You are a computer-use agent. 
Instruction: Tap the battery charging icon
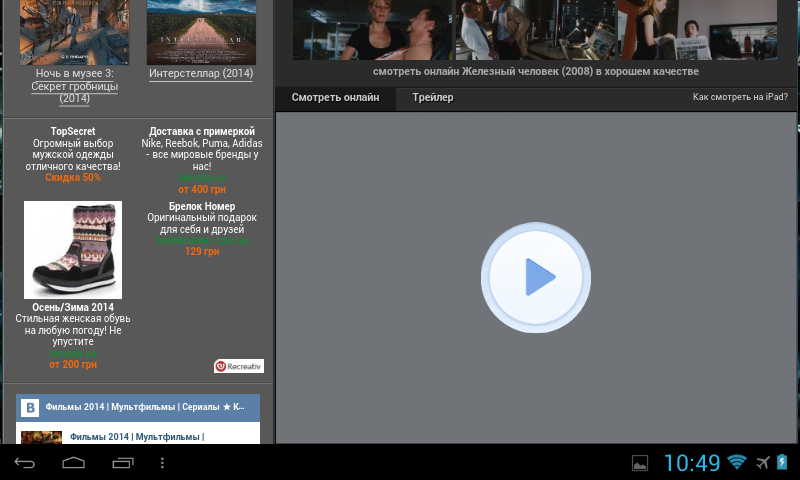(782, 462)
